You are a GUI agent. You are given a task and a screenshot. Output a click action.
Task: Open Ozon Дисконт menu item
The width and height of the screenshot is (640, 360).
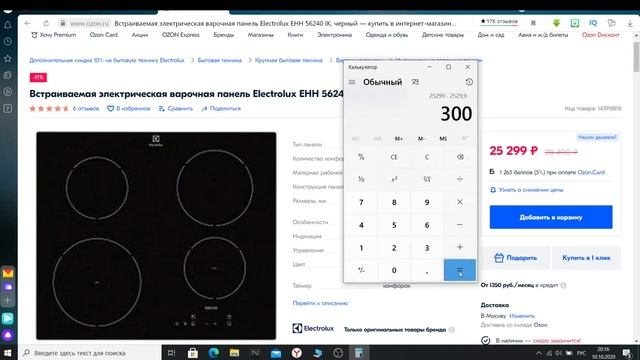[x=601, y=35]
